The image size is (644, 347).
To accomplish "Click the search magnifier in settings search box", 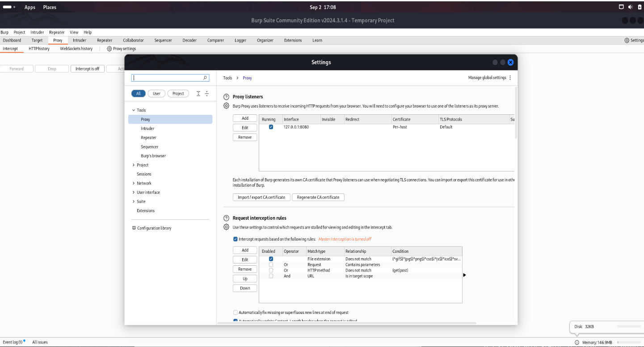I will pos(205,78).
